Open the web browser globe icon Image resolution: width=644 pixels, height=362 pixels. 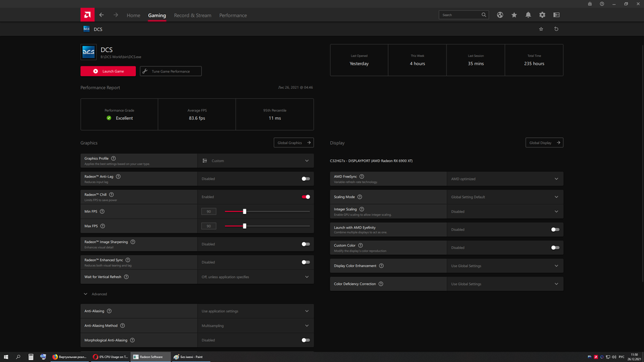[500, 15]
